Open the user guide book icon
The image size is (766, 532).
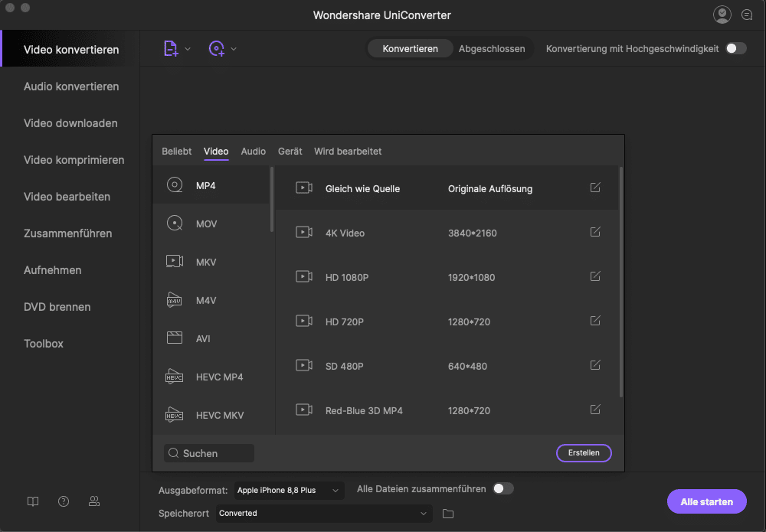(33, 501)
